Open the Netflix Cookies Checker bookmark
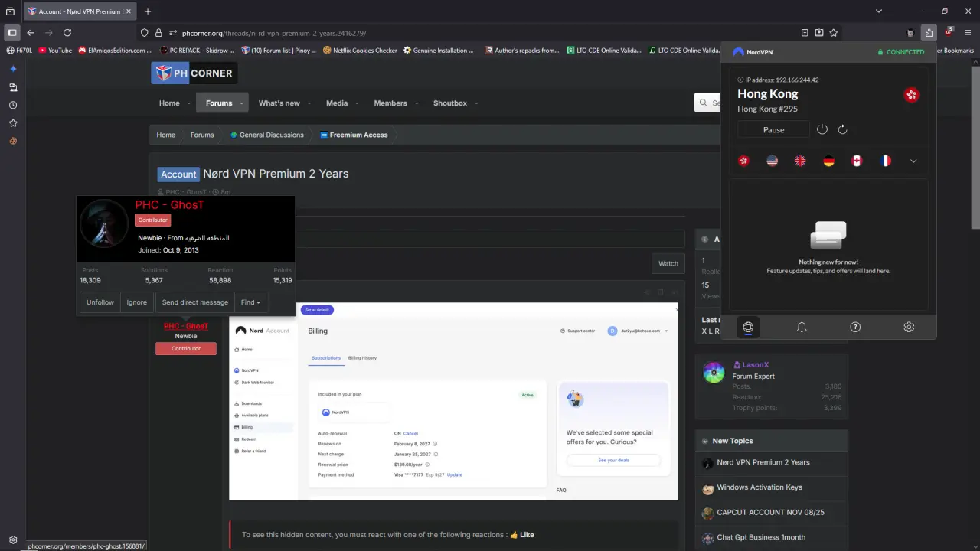Viewport: 980px width, 551px height. click(x=360, y=51)
